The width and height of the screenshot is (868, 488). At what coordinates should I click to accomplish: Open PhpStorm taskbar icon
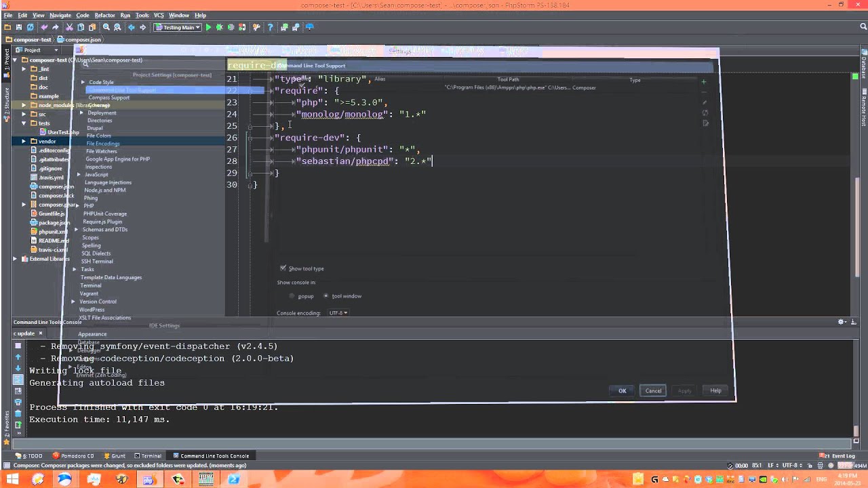tap(149, 479)
